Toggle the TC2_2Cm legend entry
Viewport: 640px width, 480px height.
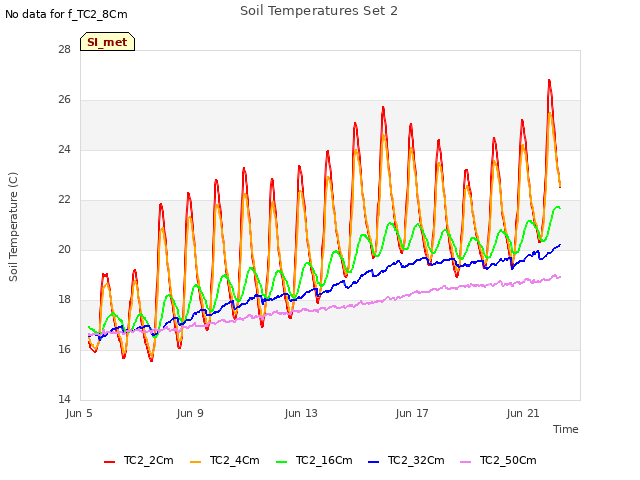coord(139,461)
